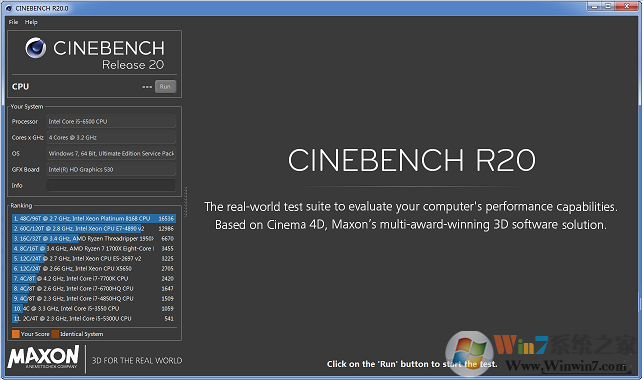Click the GFX Board field Intel HD Graphics 530

pyautogui.click(x=111, y=169)
